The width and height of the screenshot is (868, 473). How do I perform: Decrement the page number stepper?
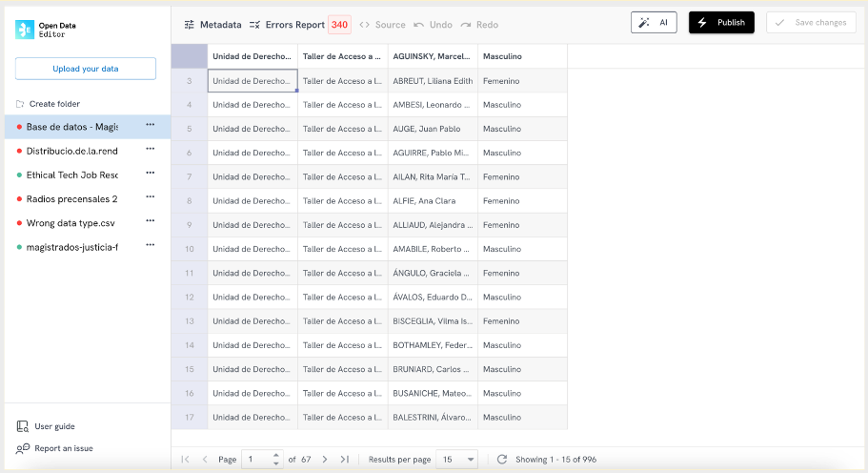pyautogui.click(x=276, y=463)
